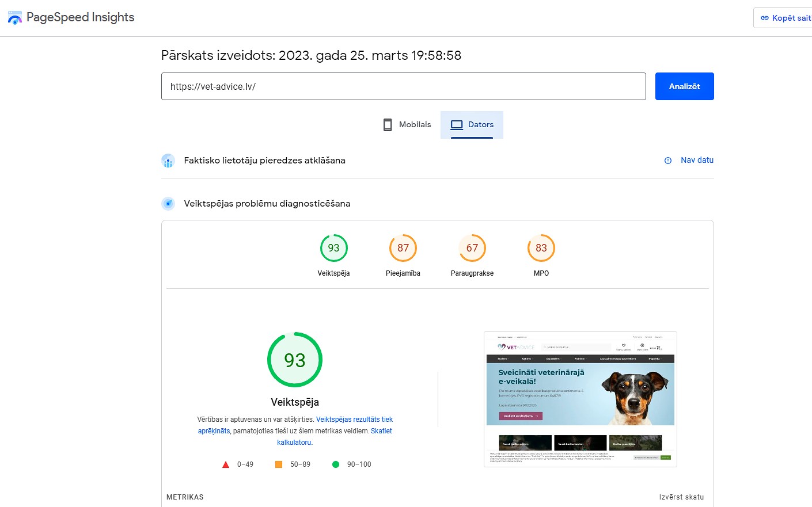Click the URL input field
Image resolution: width=812 pixels, height=507 pixels.
coord(403,86)
